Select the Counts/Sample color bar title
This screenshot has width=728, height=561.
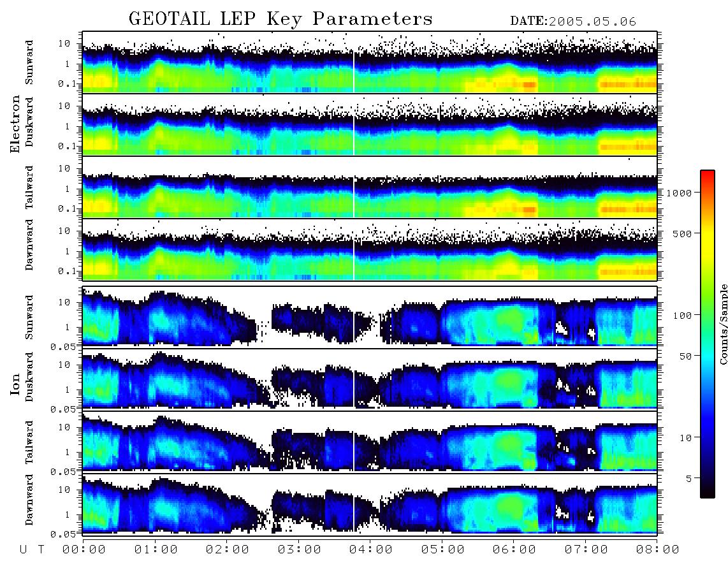(x=724, y=324)
